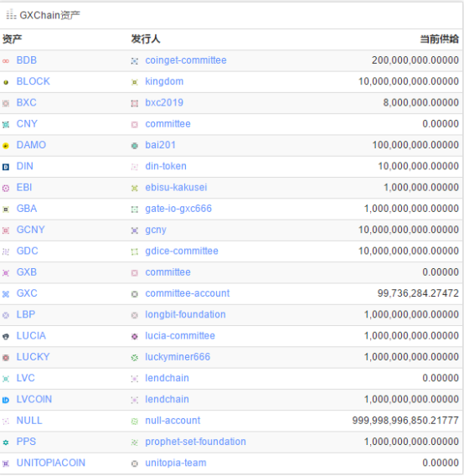
Task: Select the 当前供给 column header
Action: click(439, 39)
